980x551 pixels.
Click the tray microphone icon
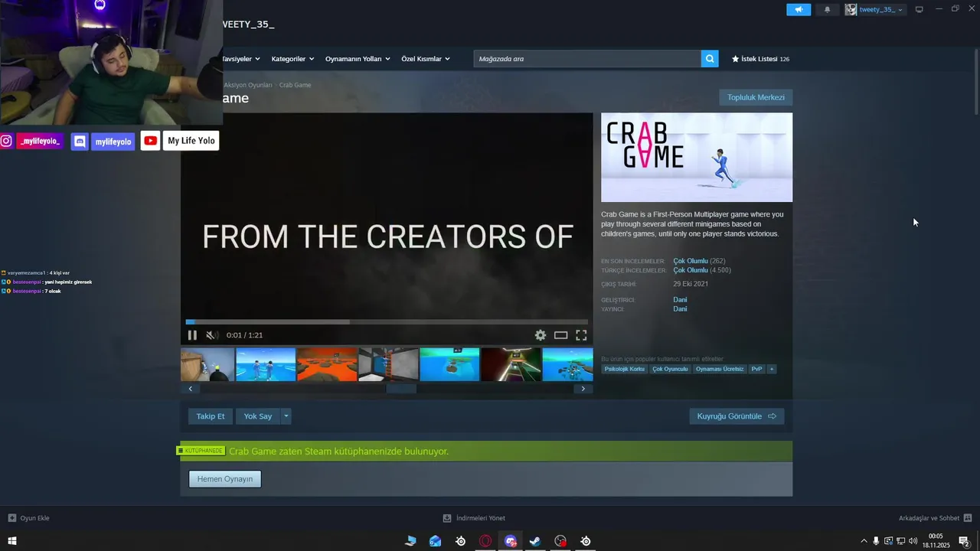[876, 541]
